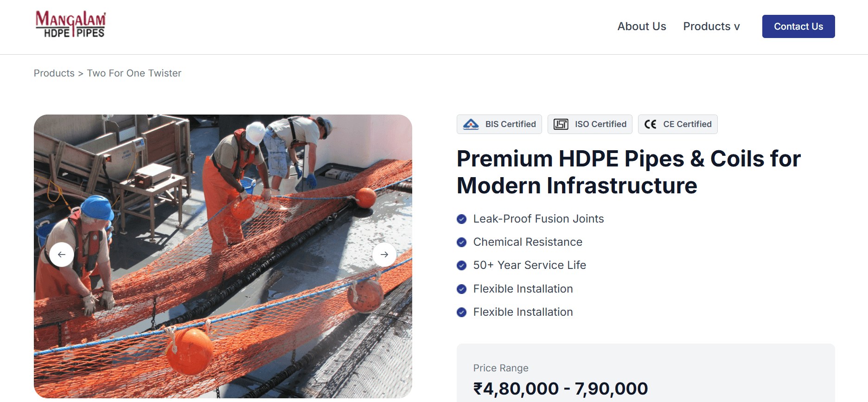868x402 pixels.
Task: Open the Products navigation menu
Action: coord(706,26)
